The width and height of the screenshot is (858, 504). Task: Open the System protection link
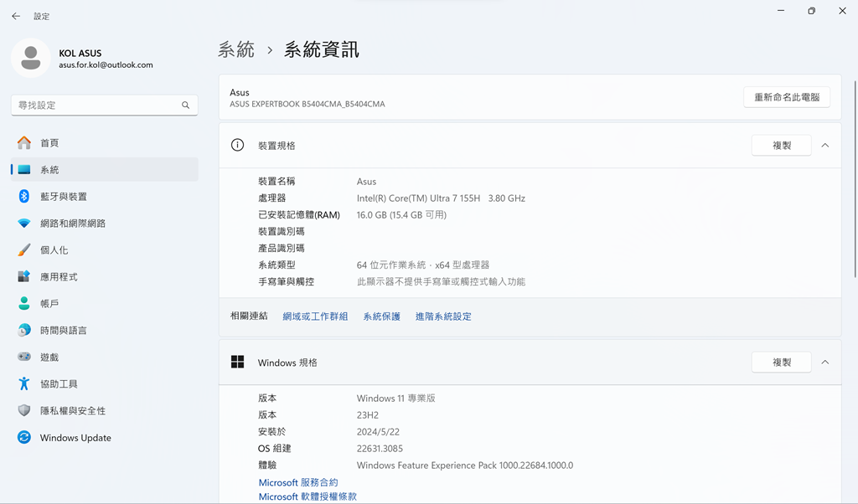[381, 316]
